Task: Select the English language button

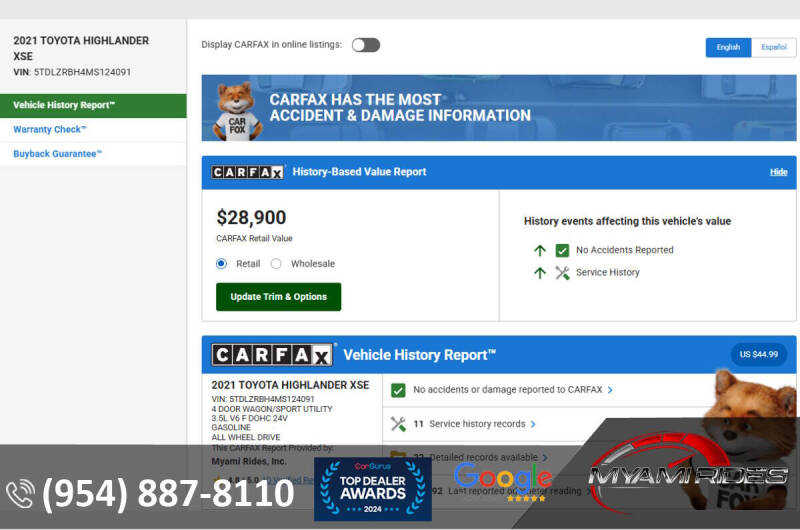Action: click(x=728, y=47)
